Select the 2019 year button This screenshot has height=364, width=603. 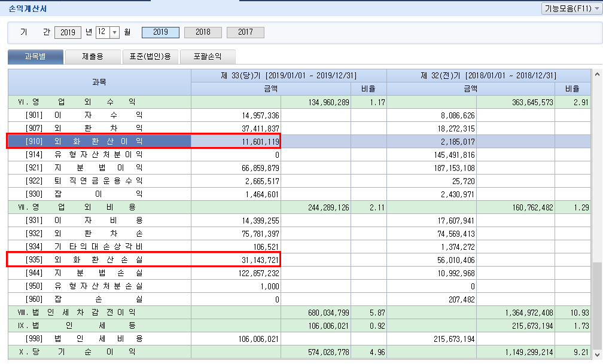(160, 32)
